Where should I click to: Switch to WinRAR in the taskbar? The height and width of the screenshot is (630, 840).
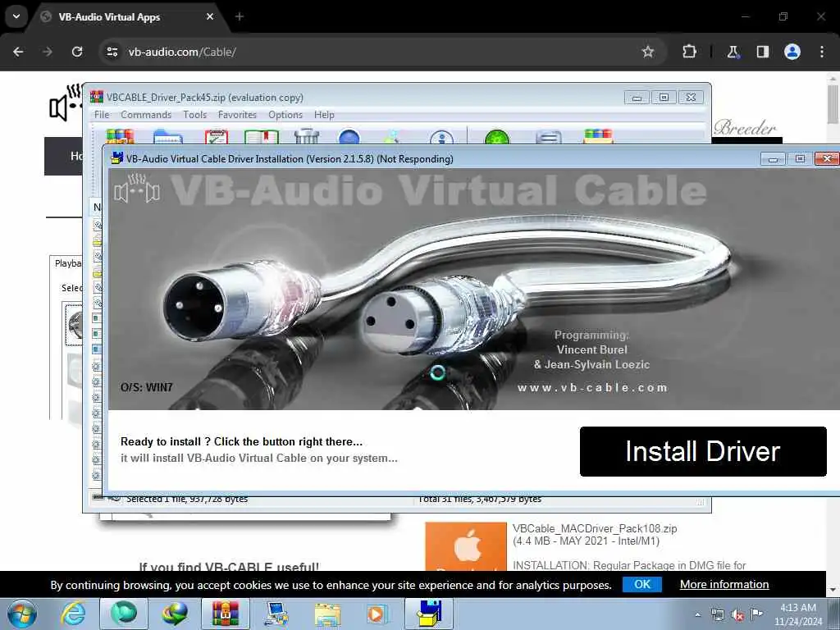pyautogui.click(x=225, y=614)
